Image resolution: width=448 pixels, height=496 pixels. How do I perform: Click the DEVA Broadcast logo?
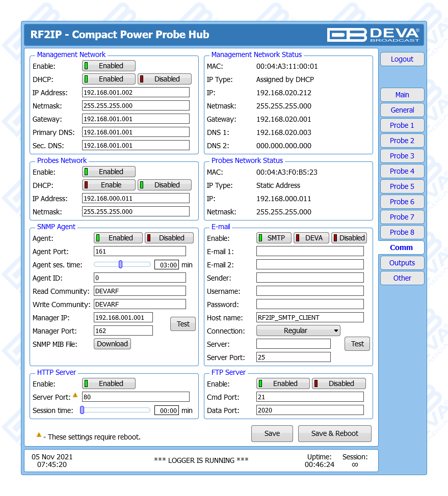[x=373, y=35]
